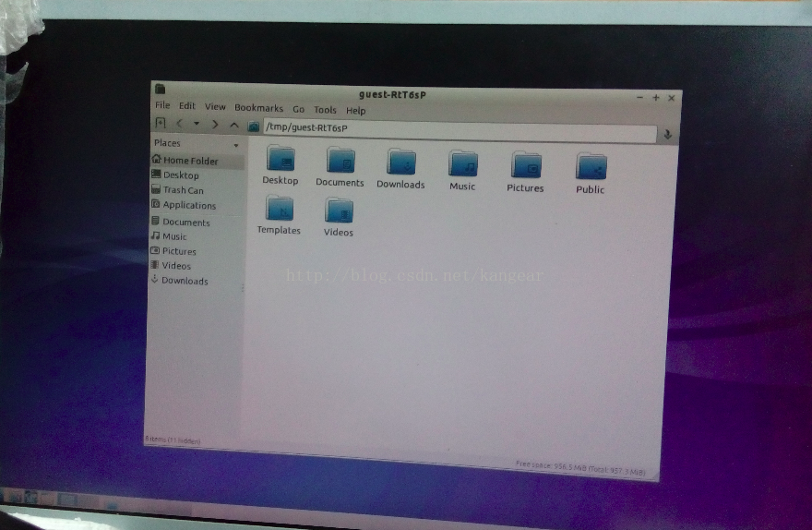Open the Tools menu
Image resolution: width=812 pixels, height=530 pixels.
(325, 110)
